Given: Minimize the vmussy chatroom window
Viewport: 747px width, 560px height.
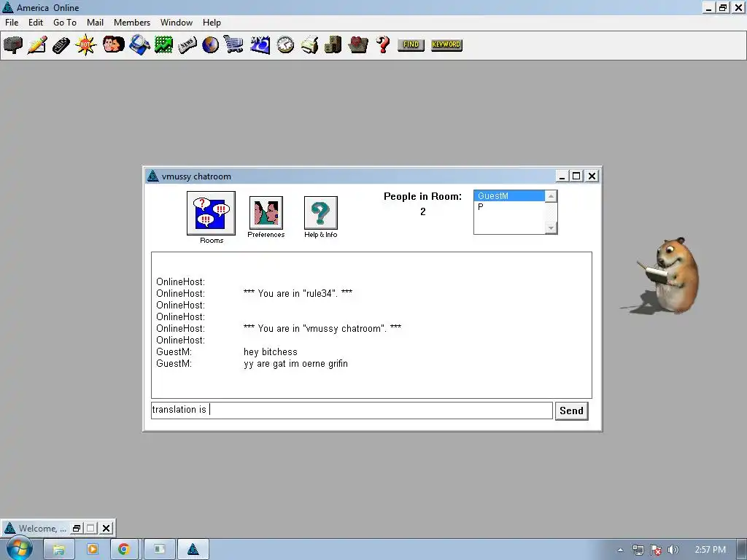Looking at the screenshot, I should [562, 176].
